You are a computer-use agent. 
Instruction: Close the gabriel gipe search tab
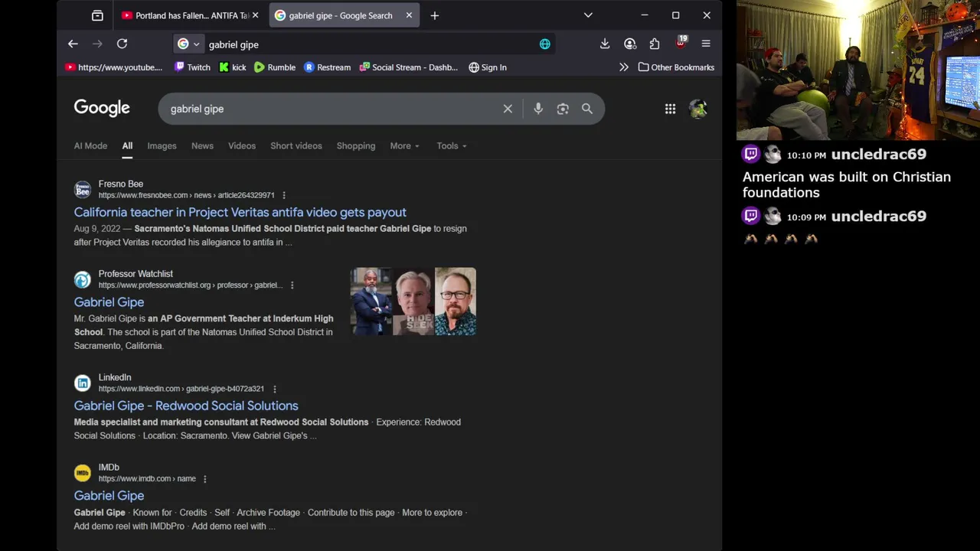[409, 15]
